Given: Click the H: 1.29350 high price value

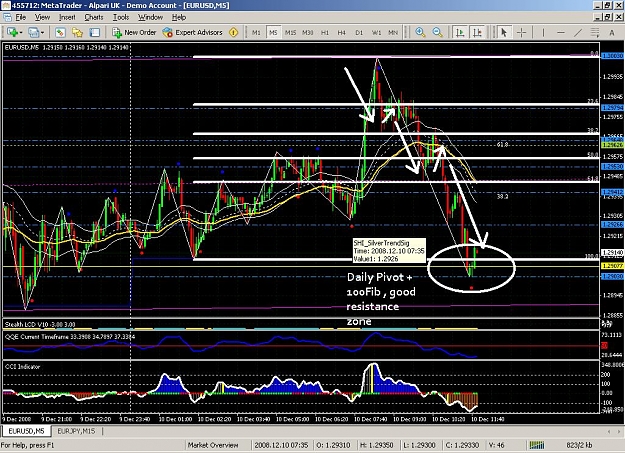Looking at the screenshot, I should click(x=376, y=445).
